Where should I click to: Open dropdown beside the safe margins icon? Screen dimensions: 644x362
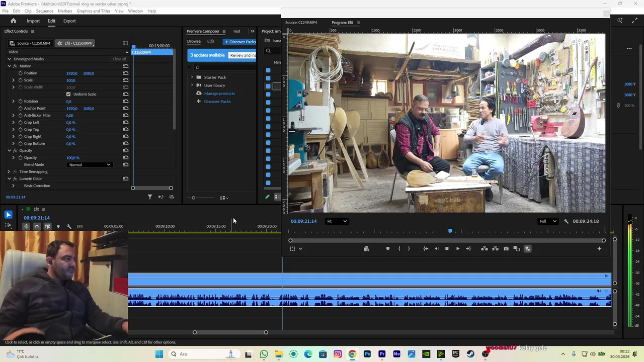click(300, 248)
